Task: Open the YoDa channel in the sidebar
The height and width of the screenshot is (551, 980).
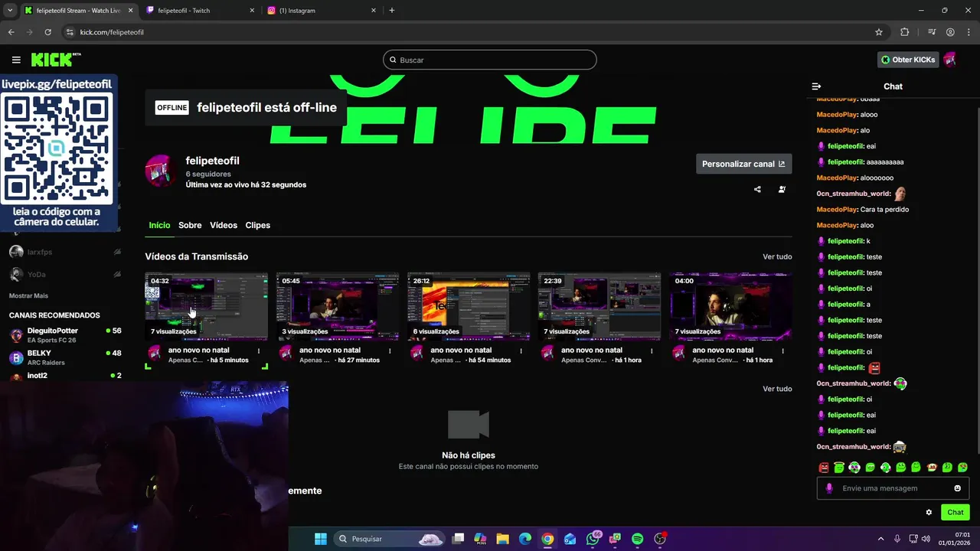Action: click(x=64, y=274)
